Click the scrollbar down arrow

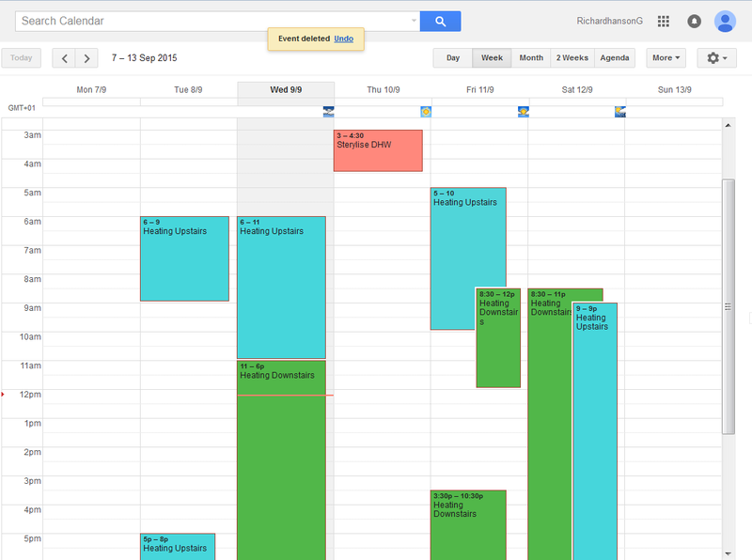tap(728, 553)
